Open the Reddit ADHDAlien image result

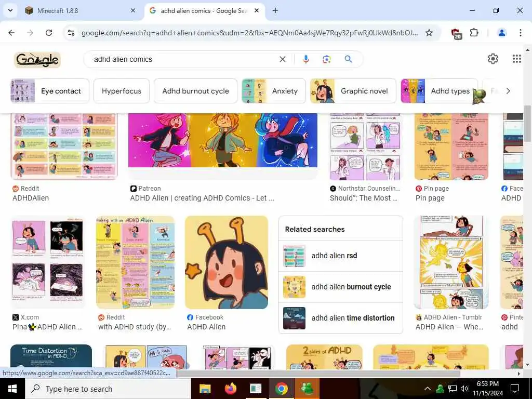[64, 146]
